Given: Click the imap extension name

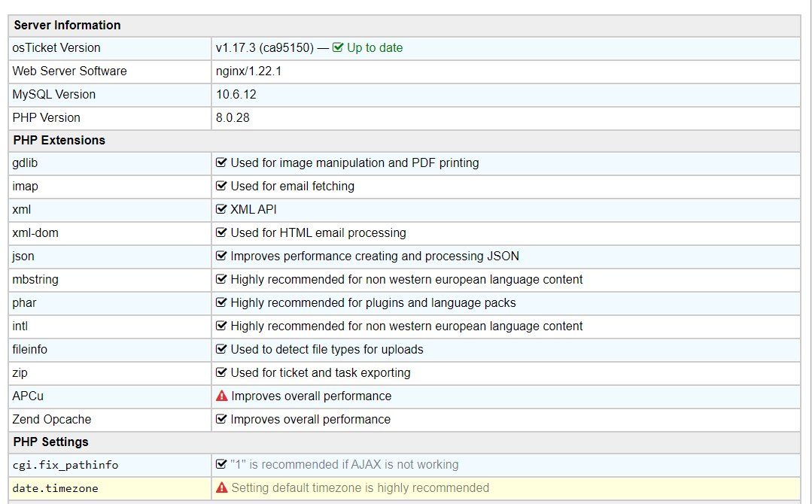Looking at the screenshot, I should tap(25, 187).
